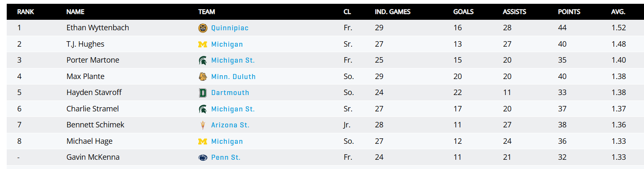Open the Minn. Duluth team link

(233, 77)
